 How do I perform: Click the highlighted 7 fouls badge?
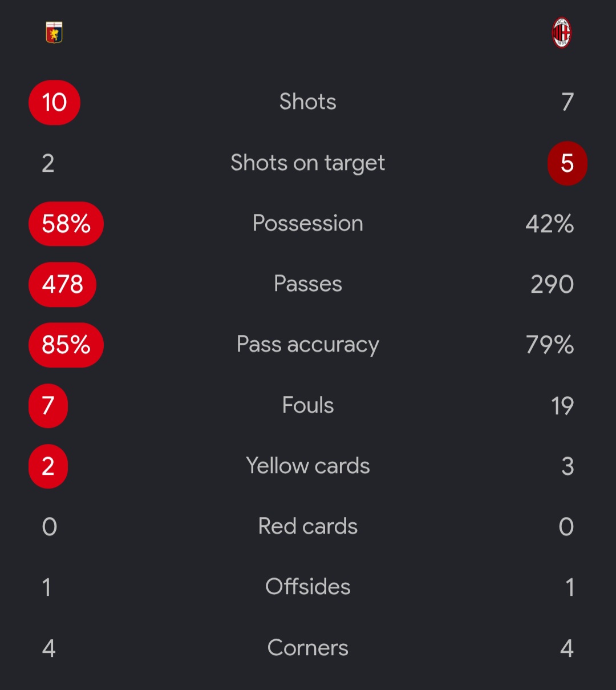[x=48, y=406]
